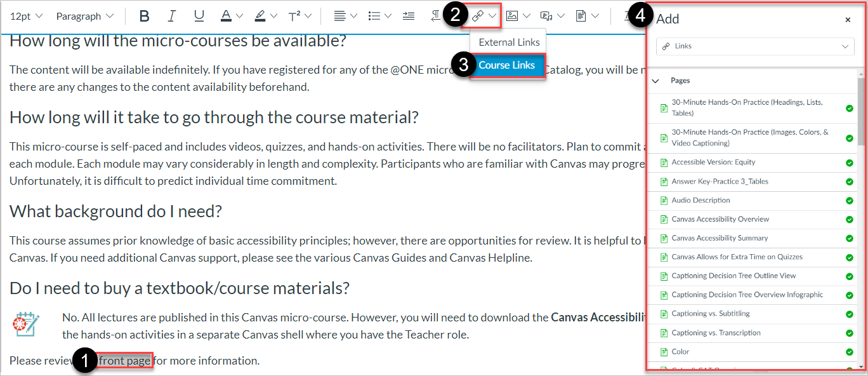Collapse the Pages section
The image size is (868, 376).
(x=655, y=81)
